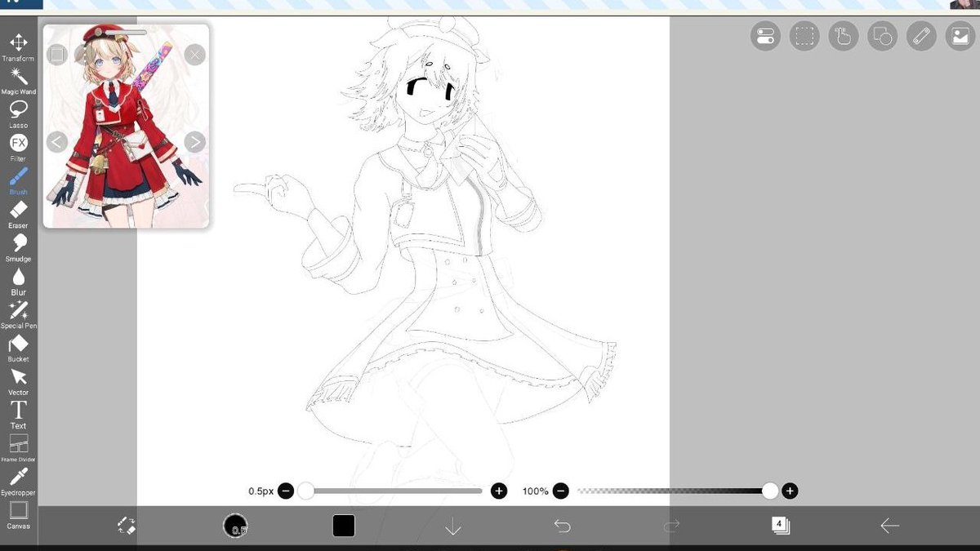Select the Transform tool

pyautogui.click(x=18, y=47)
